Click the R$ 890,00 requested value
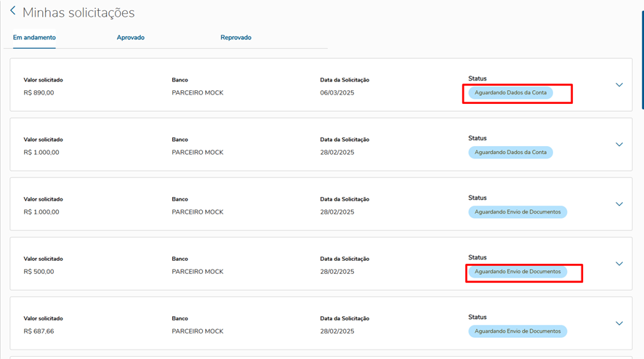Viewport: 644px width, 359px height. tap(39, 93)
